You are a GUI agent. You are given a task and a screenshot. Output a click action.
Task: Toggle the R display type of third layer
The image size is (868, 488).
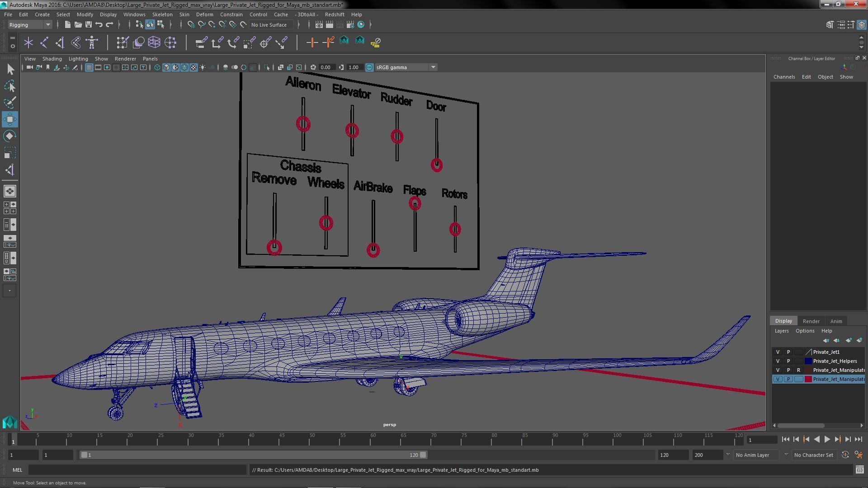[799, 370]
